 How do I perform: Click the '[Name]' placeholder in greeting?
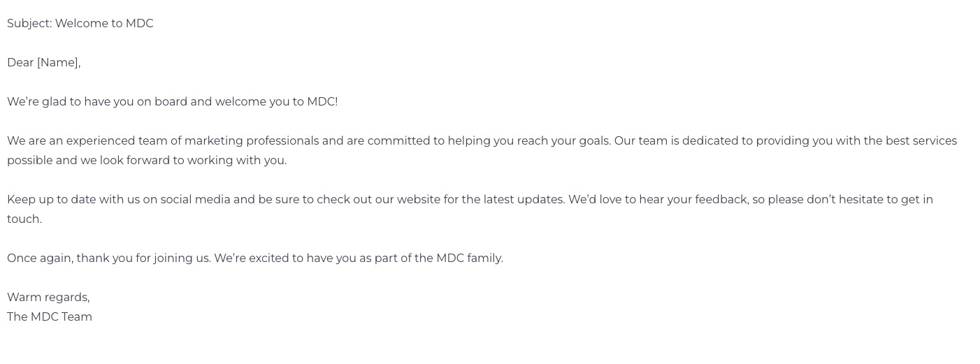pos(59,63)
